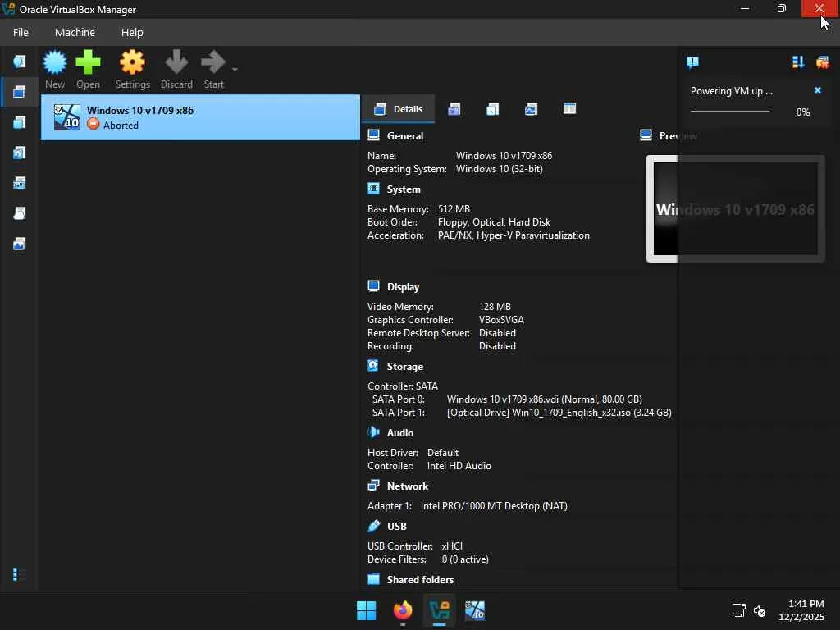Switch to the Logs tab icon

[493, 109]
